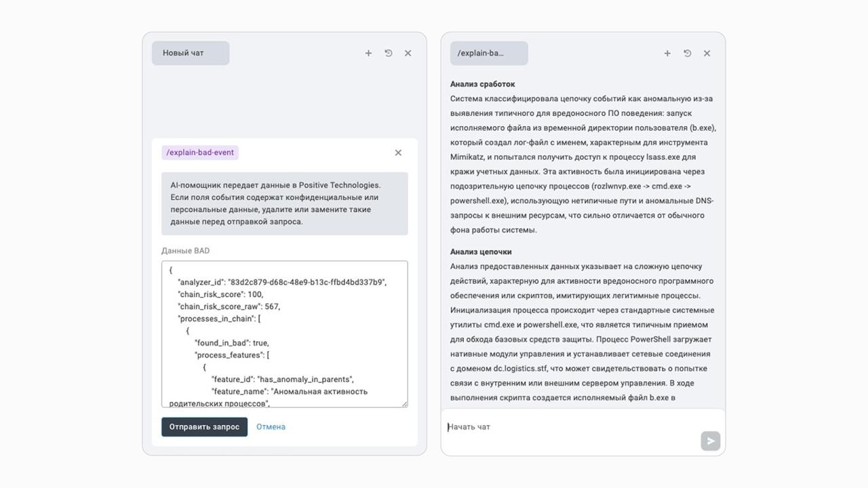Click the /explain-bad-event command tag
This screenshot has width=868, height=488.
[200, 152]
